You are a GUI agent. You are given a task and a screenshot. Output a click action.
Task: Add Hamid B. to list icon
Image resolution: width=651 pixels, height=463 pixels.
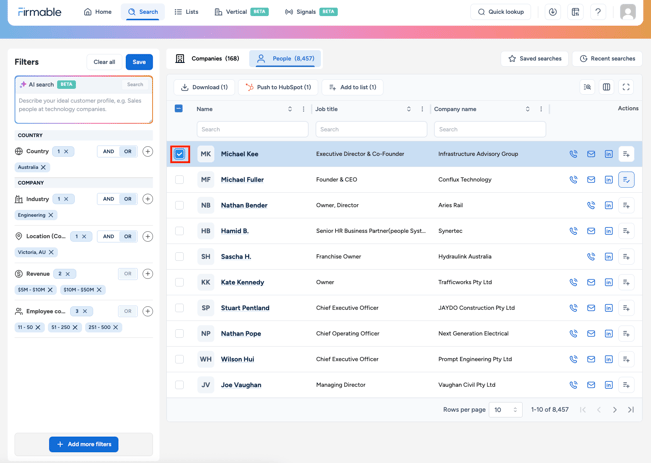tap(626, 231)
